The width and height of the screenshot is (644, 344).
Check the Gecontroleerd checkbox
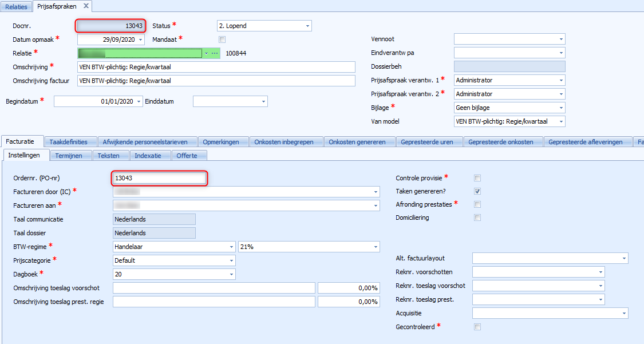click(x=477, y=327)
